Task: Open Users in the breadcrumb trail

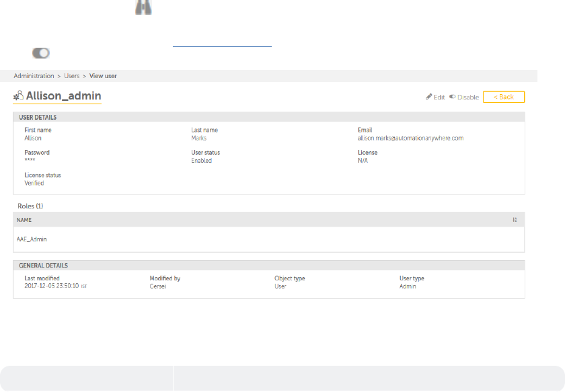Action: click(x=72, y=76)
